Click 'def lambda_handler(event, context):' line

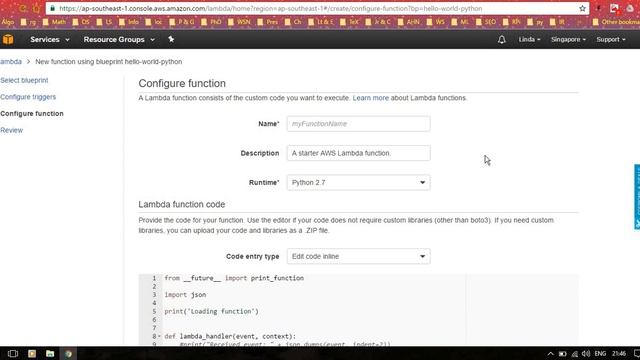230,336
